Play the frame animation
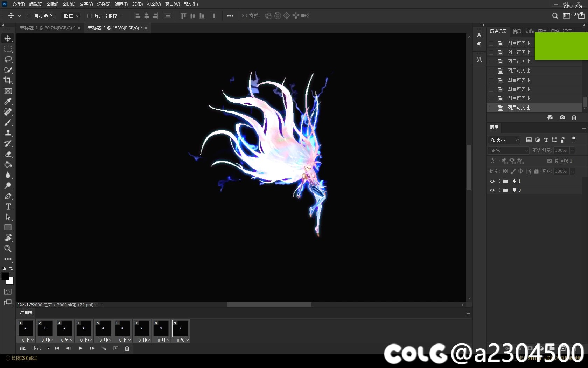Screen dimensions: 588x368 tap(80, 348)
